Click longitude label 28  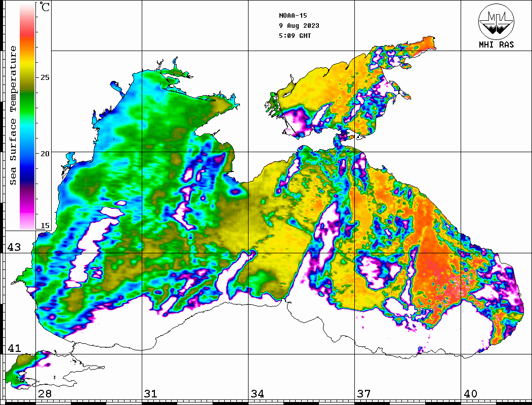(x=45, y=393)
